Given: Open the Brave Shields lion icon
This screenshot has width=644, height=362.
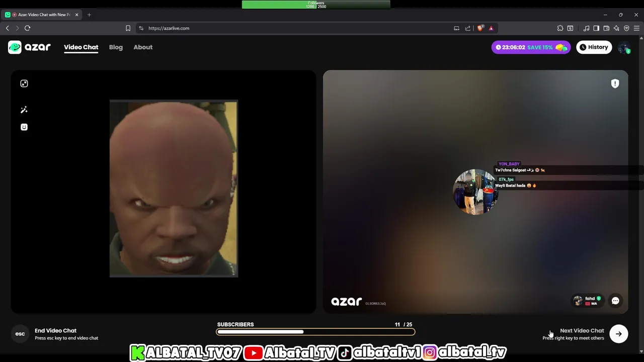Looking at the screenshot, I should coord(480,28).
